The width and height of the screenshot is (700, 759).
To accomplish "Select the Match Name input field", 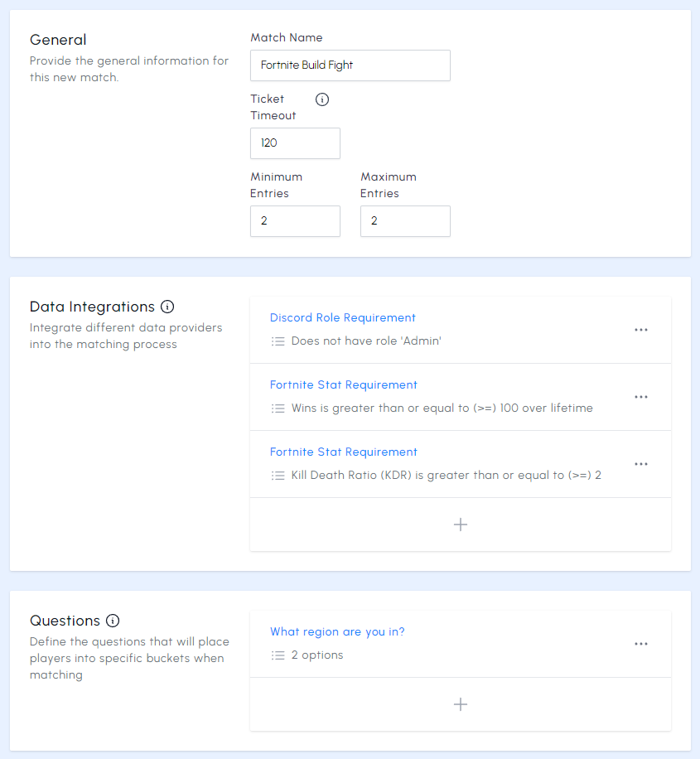I will (350, 65).
